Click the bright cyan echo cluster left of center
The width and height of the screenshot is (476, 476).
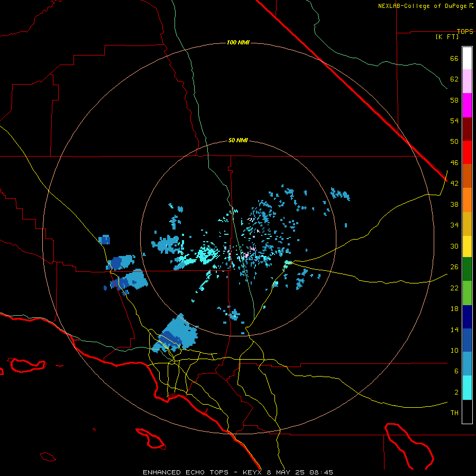(x=208, y=254)
